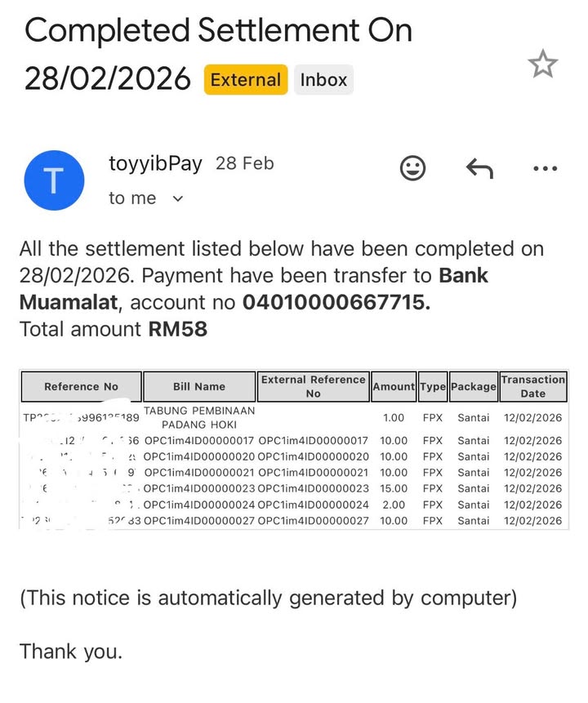Select the TABUNG PEMBINAAN PADANG HOKI bill cell
The height and width of the screenshot is (703, 588).
click(x=199, y=417)
